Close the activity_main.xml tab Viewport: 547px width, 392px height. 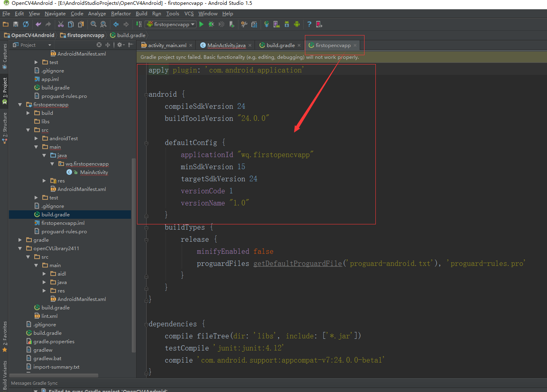coord(191,45)
